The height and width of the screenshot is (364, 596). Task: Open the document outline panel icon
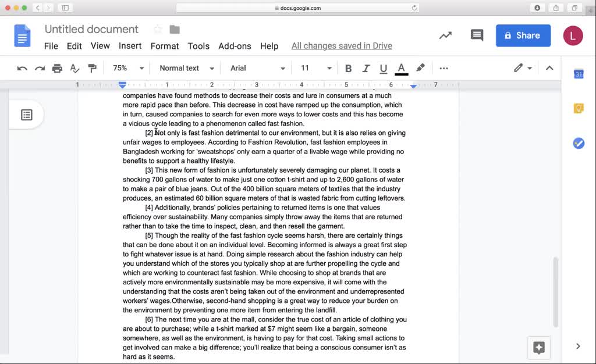(27, 115)
